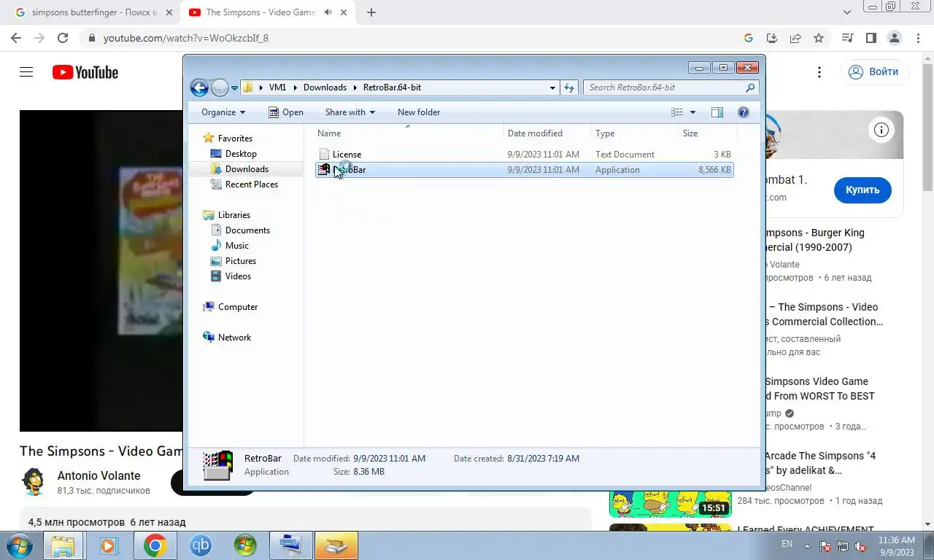Screen dimensions: 934x560
Task: Open the view options dropdown arrow
Action: [x=692, y=112]
